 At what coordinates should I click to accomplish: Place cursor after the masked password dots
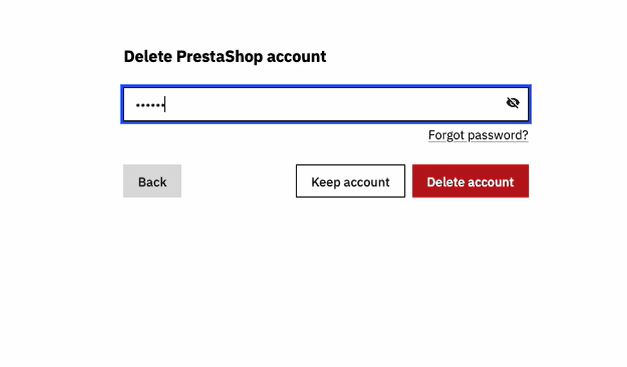click(x=166, y=105)
